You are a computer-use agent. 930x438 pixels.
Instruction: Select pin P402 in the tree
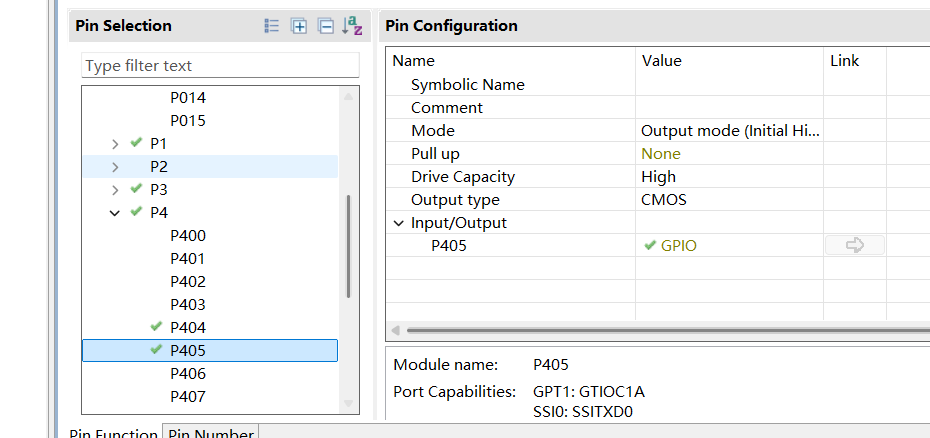coord(188,281)
